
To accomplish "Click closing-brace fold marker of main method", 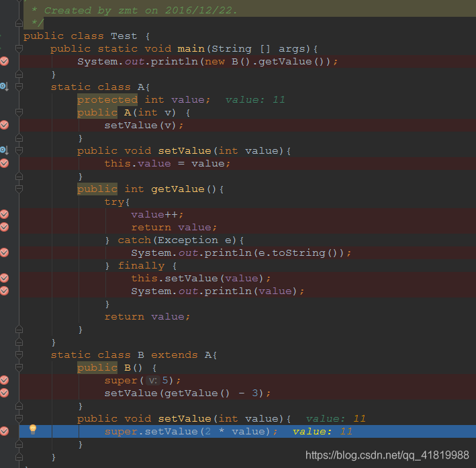I will 19,74.
